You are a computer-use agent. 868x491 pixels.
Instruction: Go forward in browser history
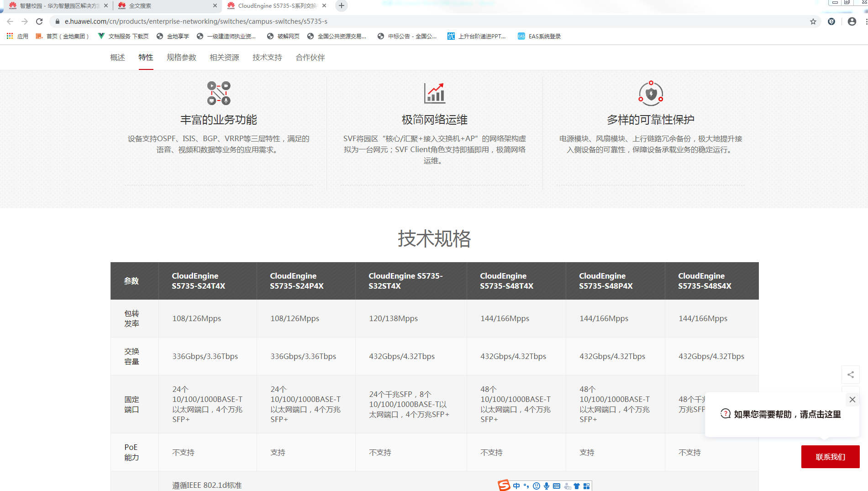pos(25,21)
